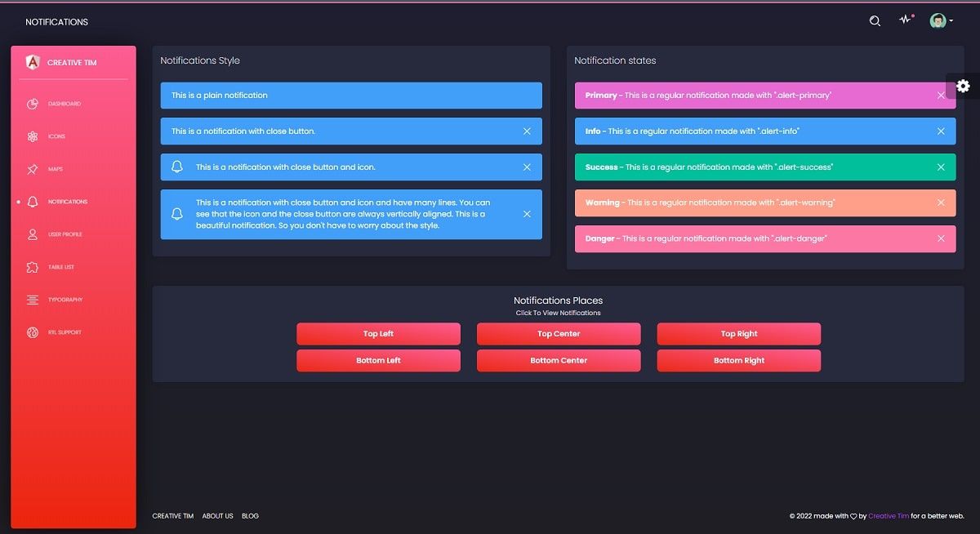
Task: Open the search icon in the top bar
Action: [874, 21]
